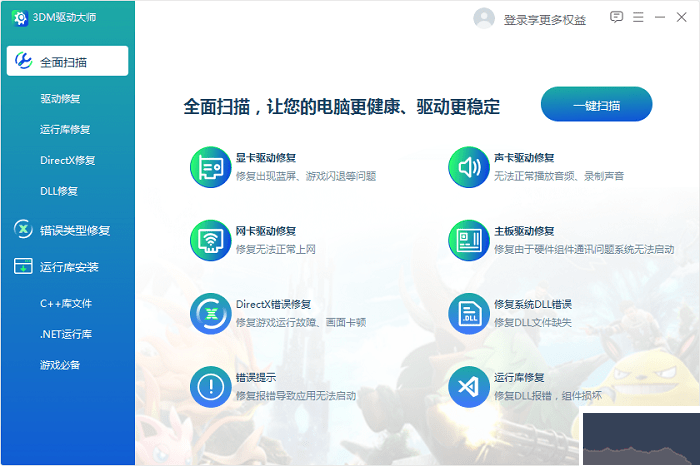Click the 网卡驱动修复 title text
Screen dimensions: 700x466
(266, 231)
